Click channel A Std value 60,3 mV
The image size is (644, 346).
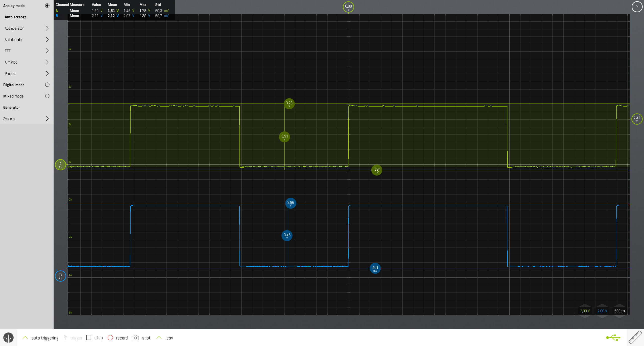tap(162, 11)
